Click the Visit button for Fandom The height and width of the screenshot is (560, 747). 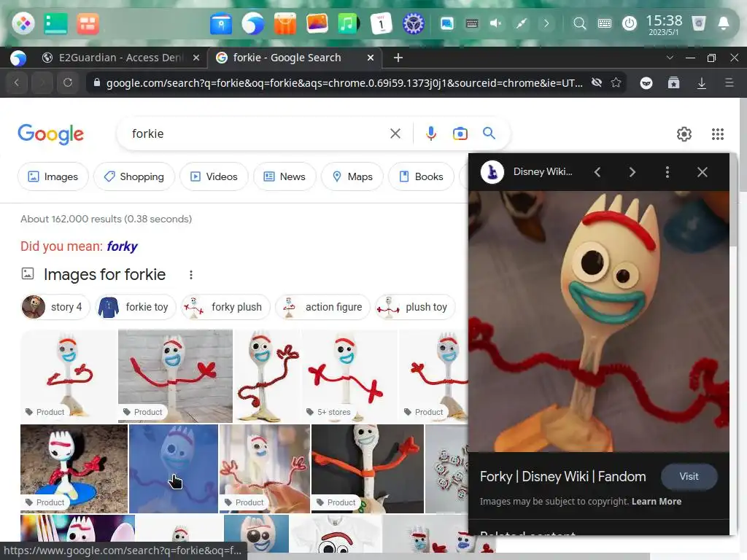click(689, 477)
